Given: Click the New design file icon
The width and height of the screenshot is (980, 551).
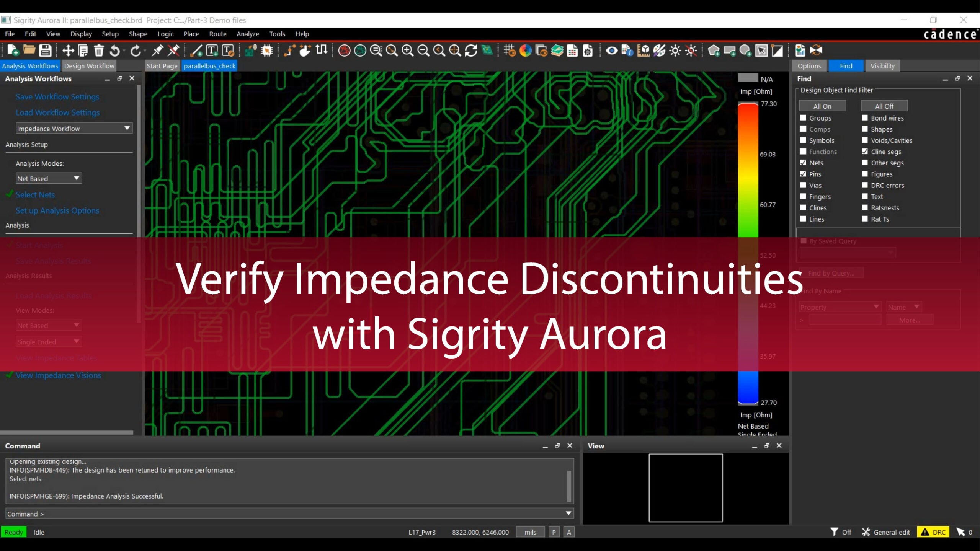Looking at the screenshot, I should [x=13, y=50].
